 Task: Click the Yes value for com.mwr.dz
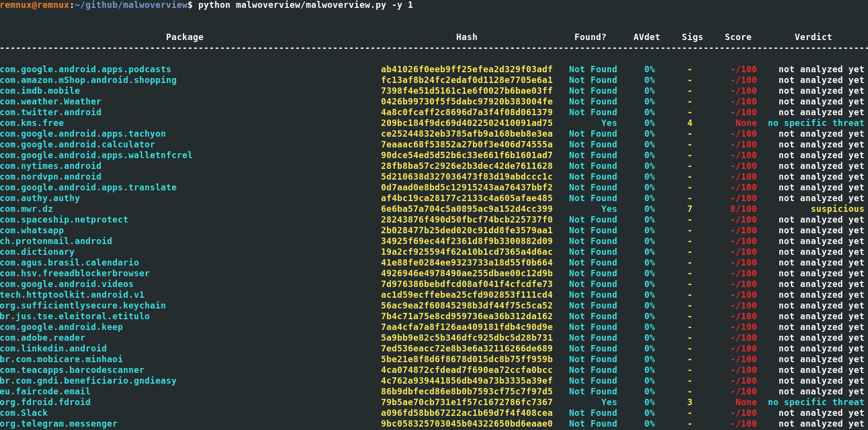609,209
